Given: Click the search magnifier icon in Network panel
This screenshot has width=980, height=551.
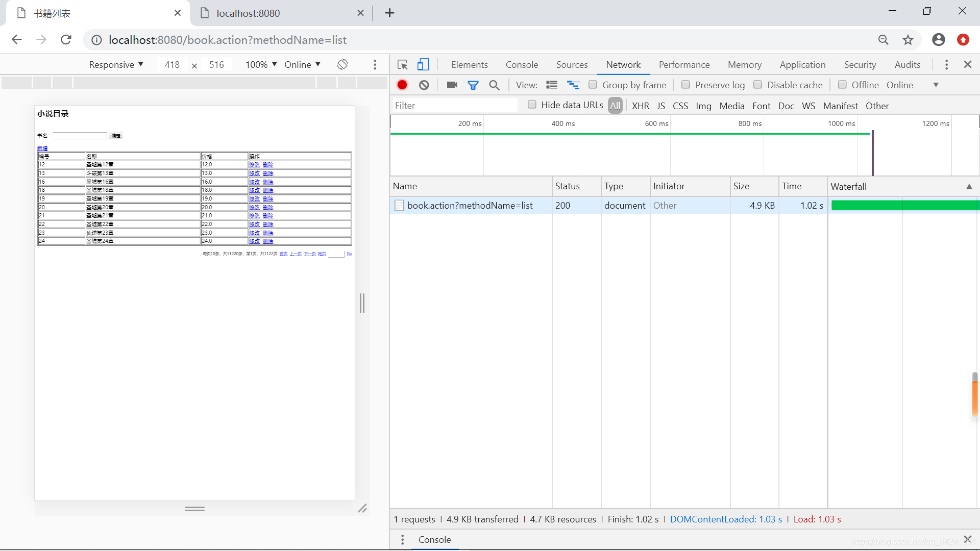Looking at the screenshot, I should point(494,84).
